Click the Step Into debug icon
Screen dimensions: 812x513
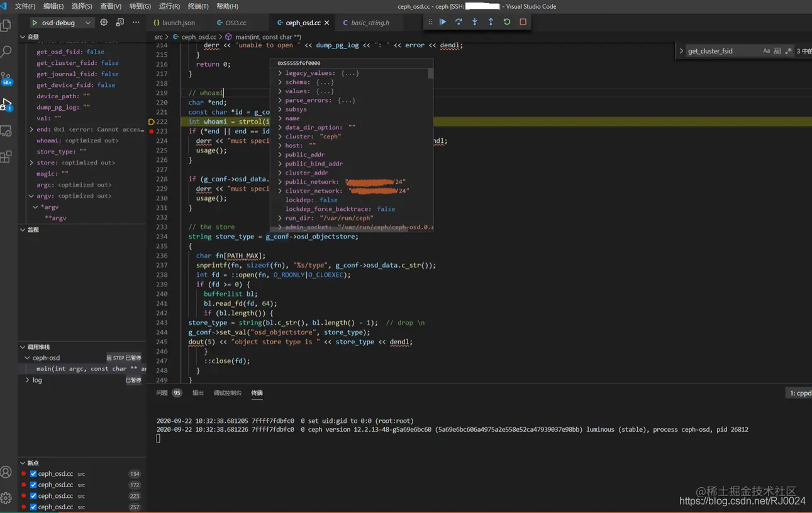[x=475, y=22]
